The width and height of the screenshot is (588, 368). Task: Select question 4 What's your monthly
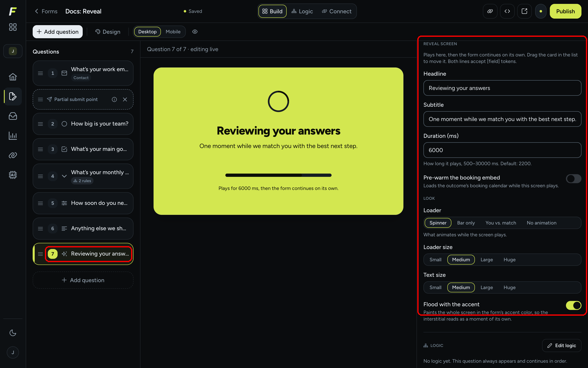tap(83, 176)
